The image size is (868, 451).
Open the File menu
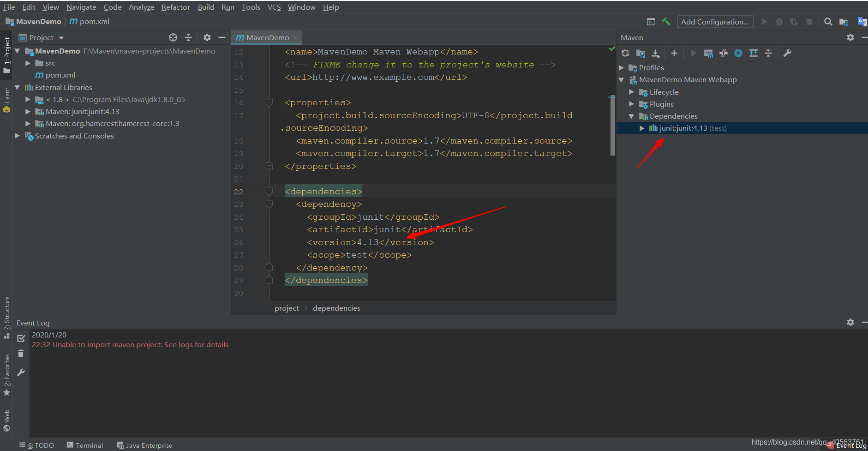[9, 7]
